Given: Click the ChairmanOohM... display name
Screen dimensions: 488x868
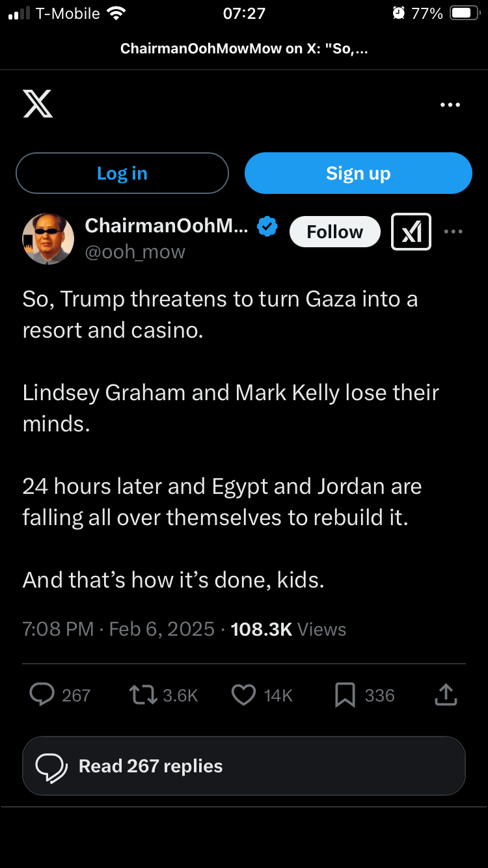Looking at the screenshot, I should coord(167,225).
